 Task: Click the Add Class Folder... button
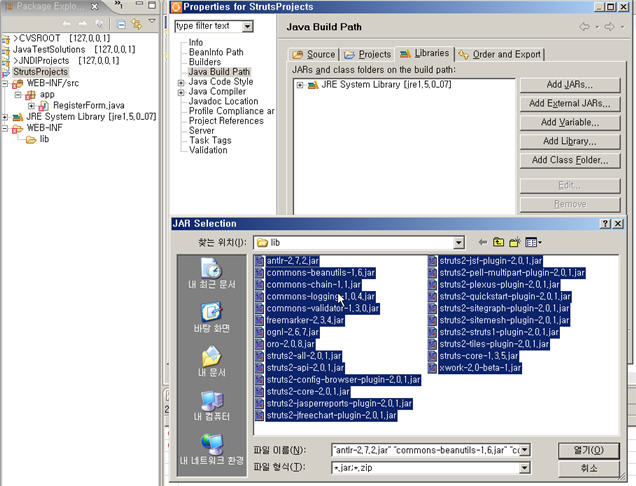tap(570, 160)
